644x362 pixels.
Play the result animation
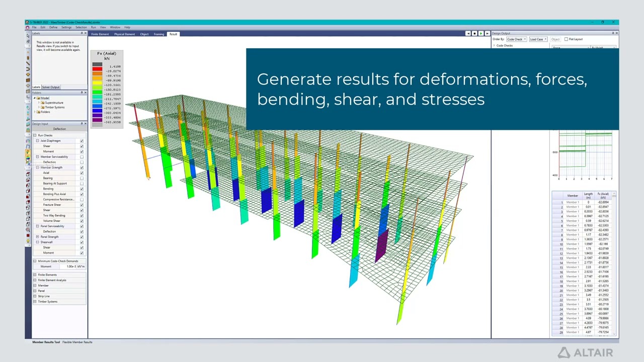[x=481, y=34]
